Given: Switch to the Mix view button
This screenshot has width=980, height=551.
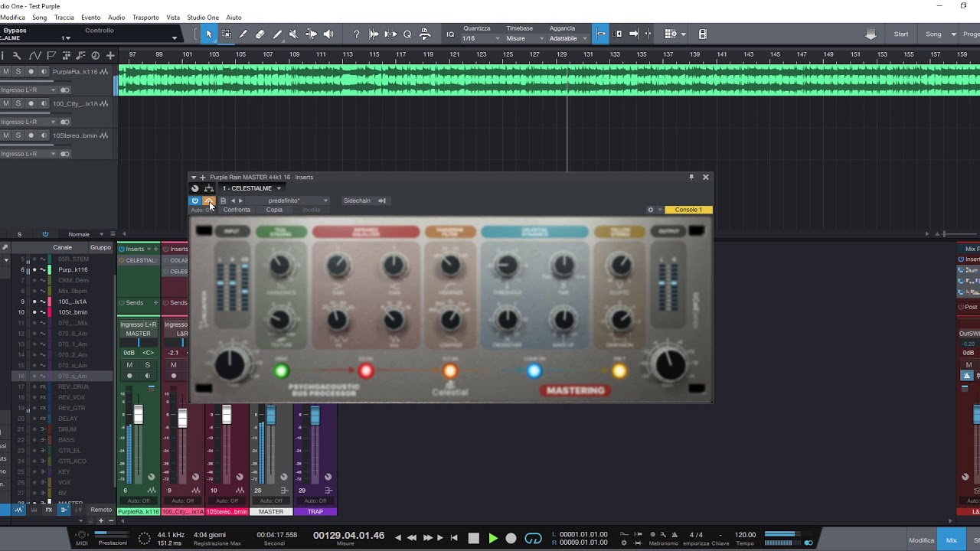Looking at the screenshot, I should [x=951, y=540].
